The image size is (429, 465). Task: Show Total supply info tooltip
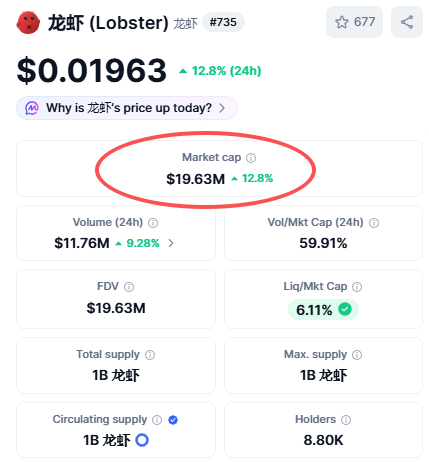pyautogui.click(x=150, y=355)
